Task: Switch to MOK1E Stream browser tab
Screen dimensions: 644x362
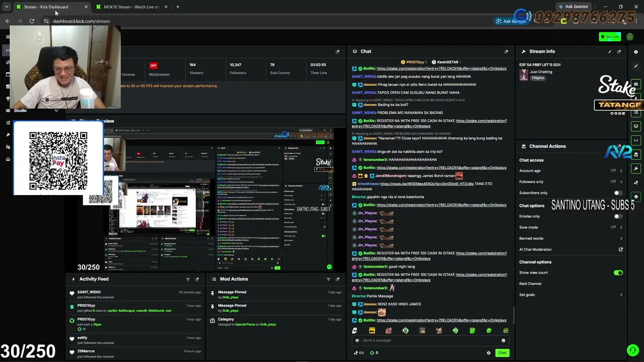Action: pyautogui.click(x=131, y=7)
